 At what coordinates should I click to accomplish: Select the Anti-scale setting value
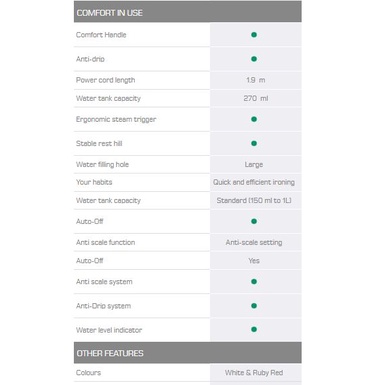tap(254, 243)
